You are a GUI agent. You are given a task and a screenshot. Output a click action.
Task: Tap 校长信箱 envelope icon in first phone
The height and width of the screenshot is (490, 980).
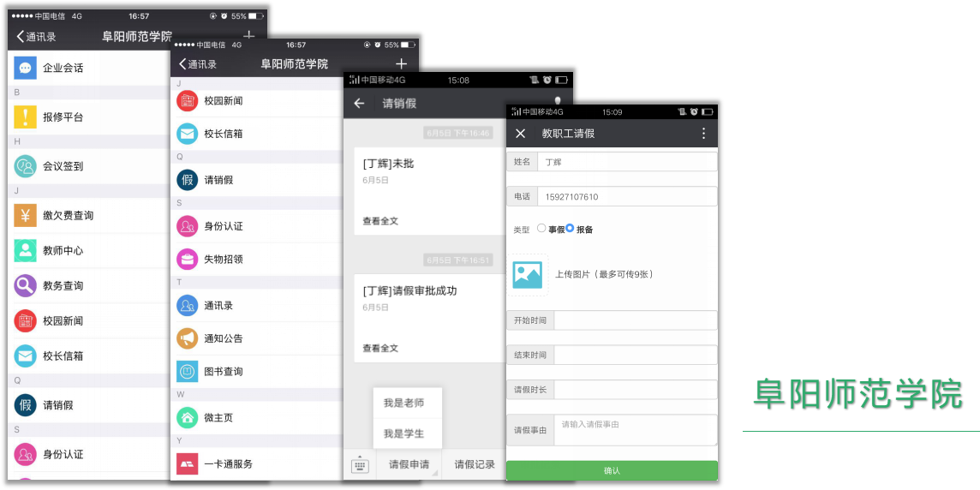pos(25,356)
